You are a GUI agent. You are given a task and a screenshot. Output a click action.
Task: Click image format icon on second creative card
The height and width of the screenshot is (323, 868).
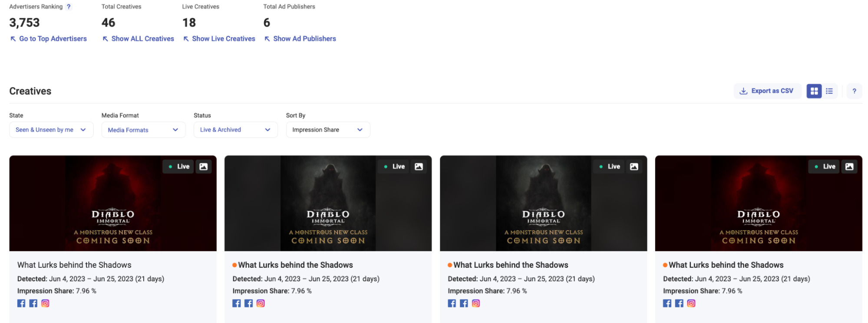click(419, 166)
